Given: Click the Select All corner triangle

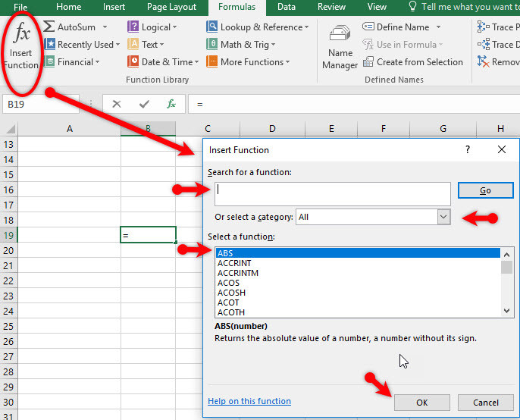Looking at the screenshot, I should coord(10,129).
